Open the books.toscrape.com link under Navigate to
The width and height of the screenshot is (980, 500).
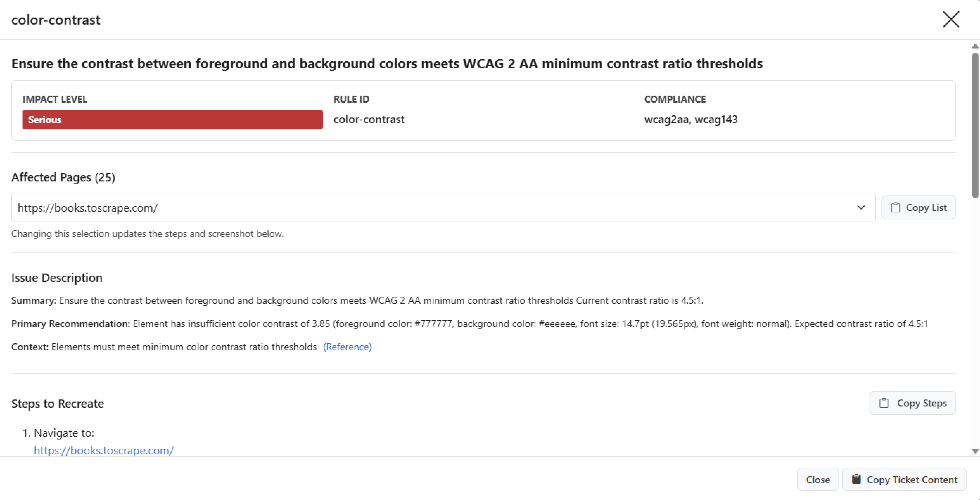tap(104, 450)
